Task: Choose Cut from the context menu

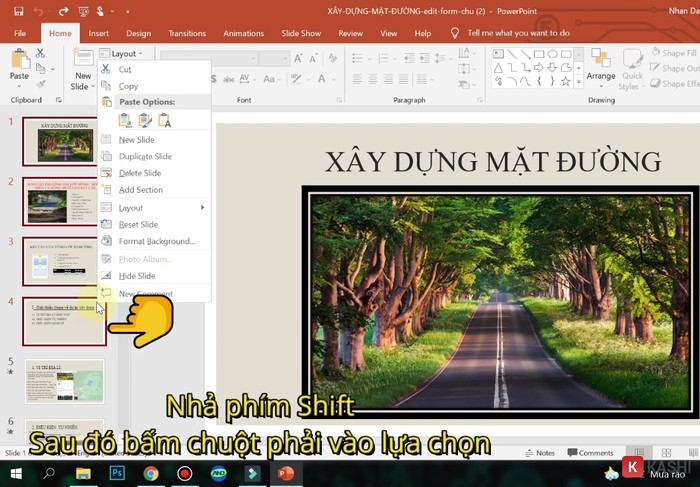Action: point(154,69)
